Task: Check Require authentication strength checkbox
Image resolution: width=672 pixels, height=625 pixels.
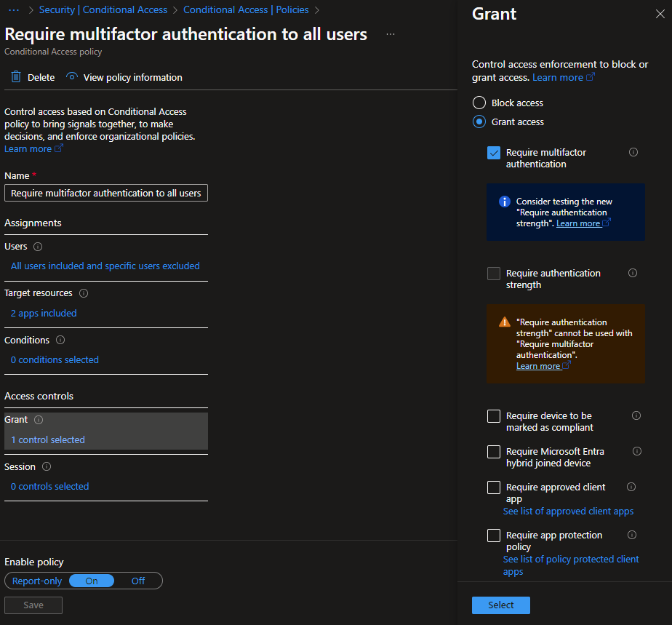Action: 494,274
